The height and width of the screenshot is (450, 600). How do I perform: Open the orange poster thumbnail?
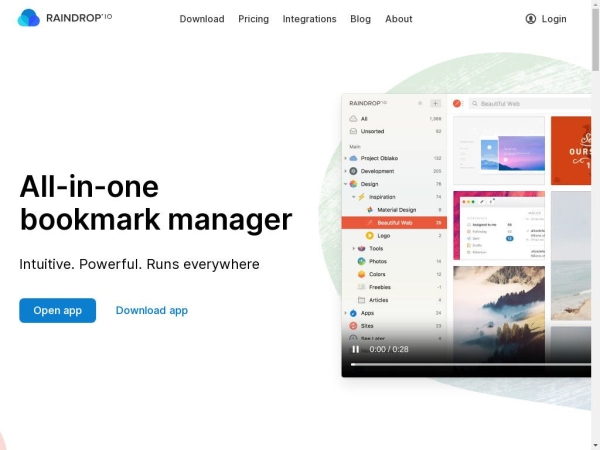point(571,150)
